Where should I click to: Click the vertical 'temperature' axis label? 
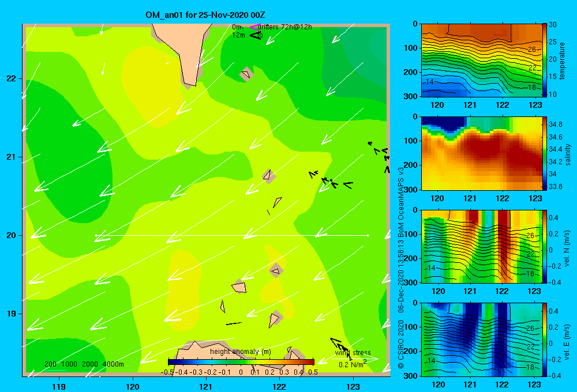click(562, 61)
